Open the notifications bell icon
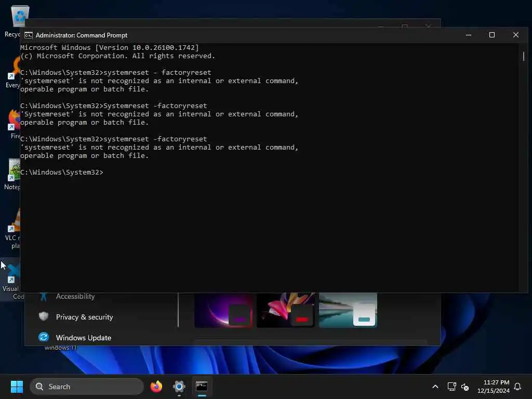This screenshot has height=399, width=532. (517, 387)
